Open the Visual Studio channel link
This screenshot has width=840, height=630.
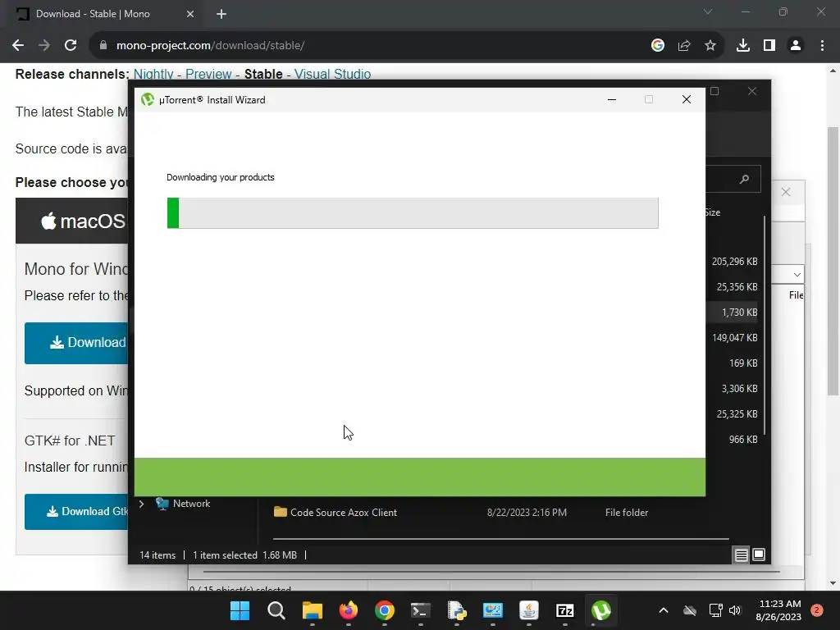(332, 74)
